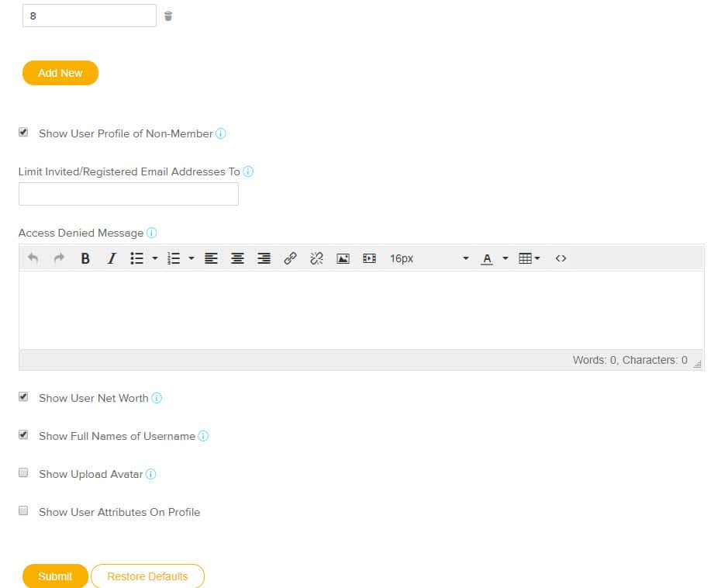Info icon next to Show User Profile of Non-Member

point(221,133)
